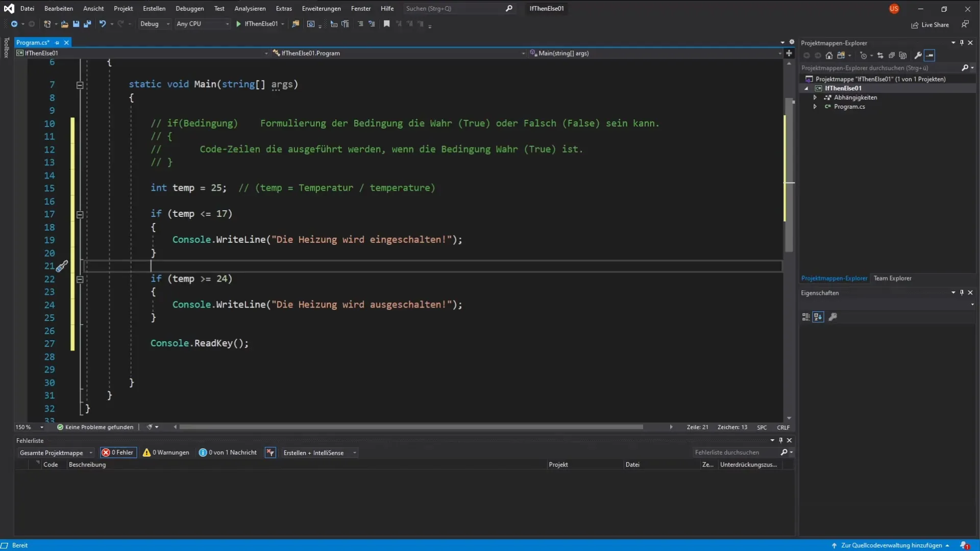Click the feedback icon beside Live Share
The image size is (980, 551).
click(x=965, y=24)
